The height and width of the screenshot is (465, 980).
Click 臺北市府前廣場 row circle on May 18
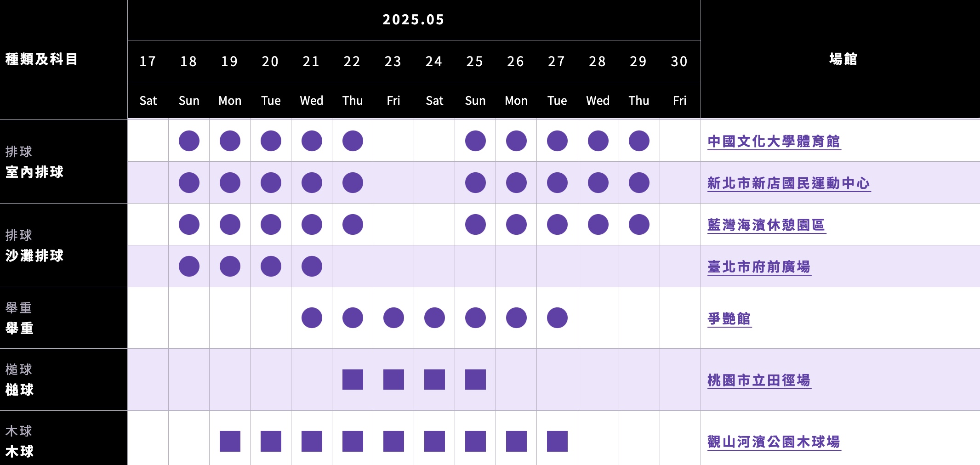point(189,266)
